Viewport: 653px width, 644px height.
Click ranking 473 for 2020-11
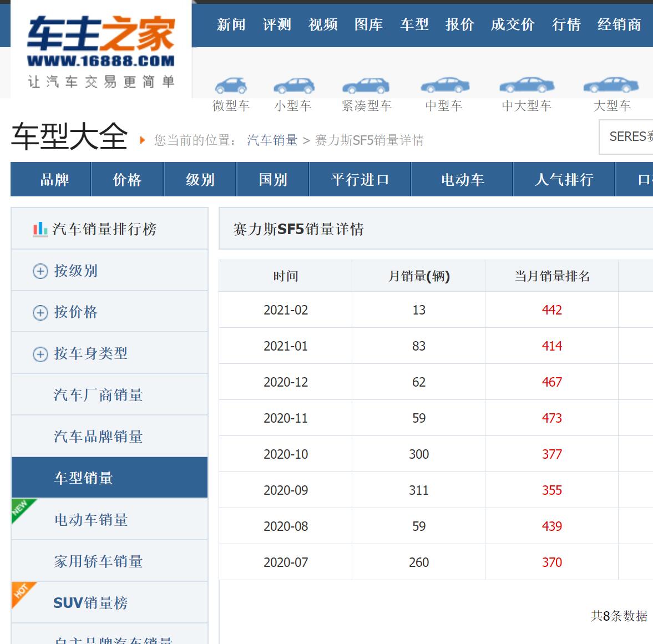(x=552, y=418)
